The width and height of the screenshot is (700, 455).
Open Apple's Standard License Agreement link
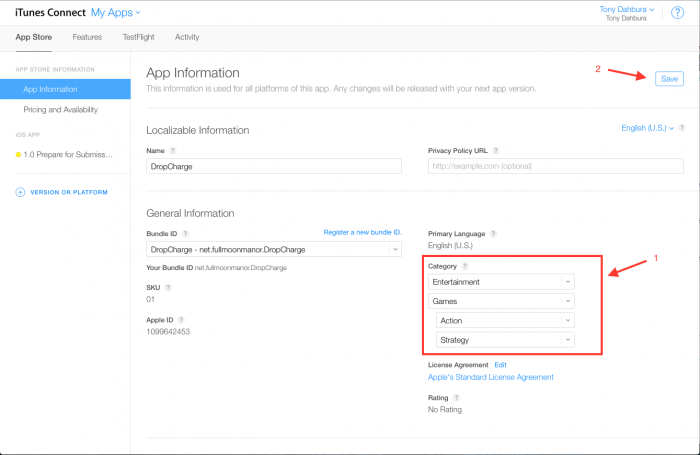click(491, 377)
